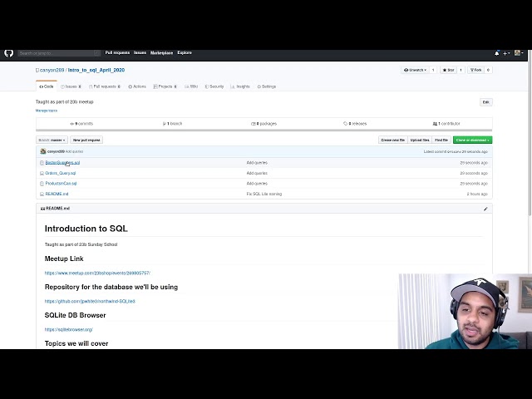532x399 pixels.
Task: Click the GitHub octocat logo
Action: pyautogui.click(x=9, y=53)
